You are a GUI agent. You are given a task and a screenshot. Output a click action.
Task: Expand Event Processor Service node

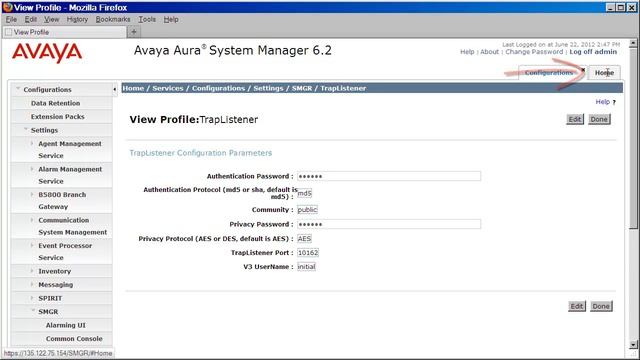[x=32, y=246]
